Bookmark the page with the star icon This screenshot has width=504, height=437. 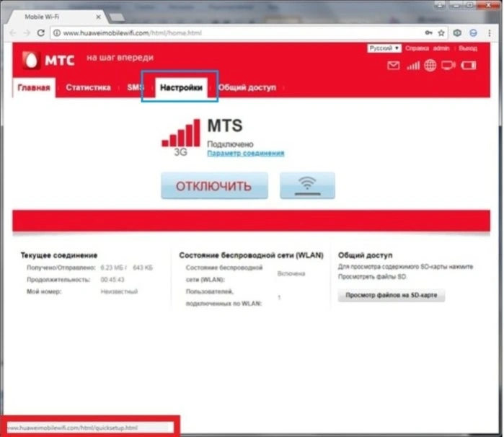tap(441, 32)
